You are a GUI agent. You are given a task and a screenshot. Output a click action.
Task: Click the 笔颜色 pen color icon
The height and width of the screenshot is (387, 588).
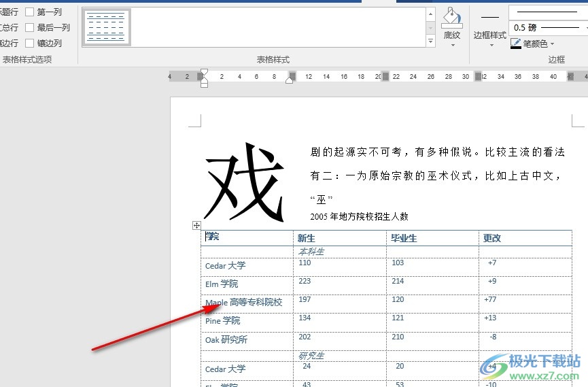click(x=516, y=44)
